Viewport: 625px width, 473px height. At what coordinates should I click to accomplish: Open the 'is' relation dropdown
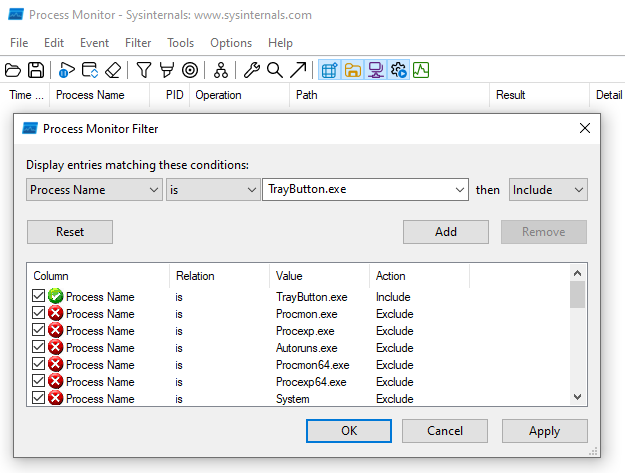tap(213, 190)
